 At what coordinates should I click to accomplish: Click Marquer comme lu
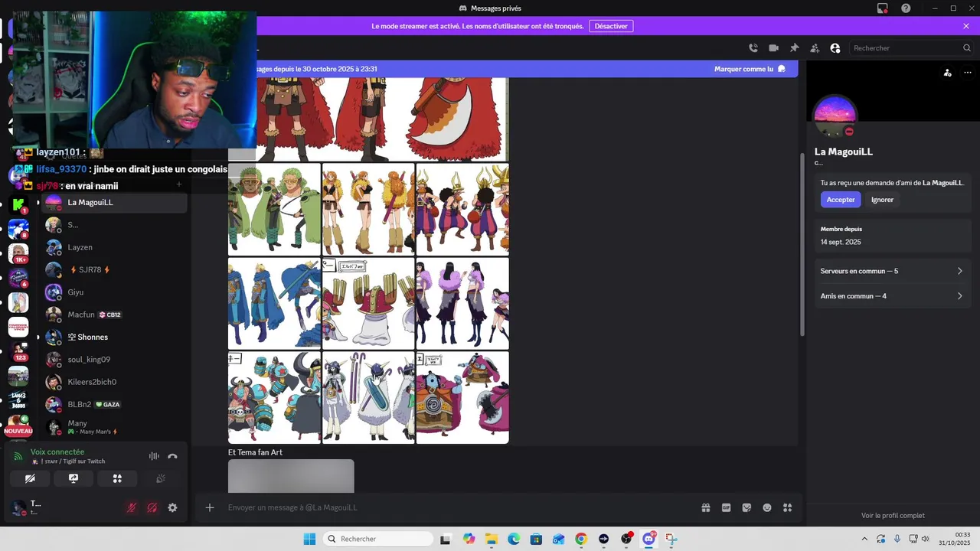tap(750, 69)
